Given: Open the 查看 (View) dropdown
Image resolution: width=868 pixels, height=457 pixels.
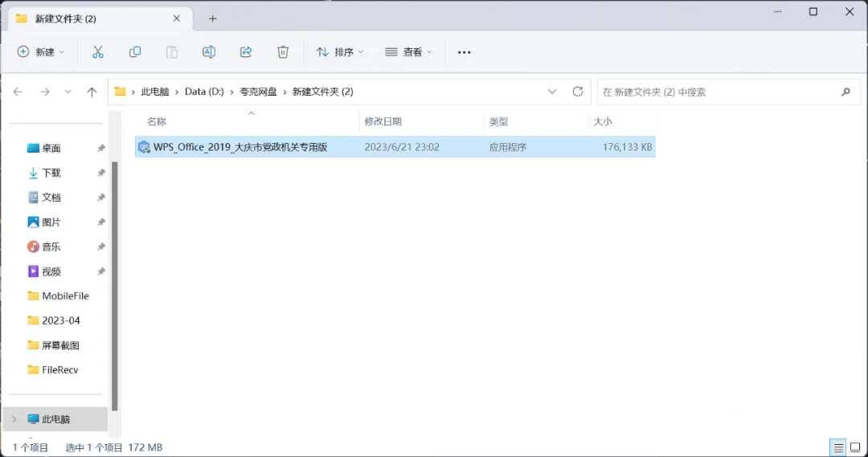Looking at the screenshot, I should pyautogui.click(x=408, y=52).
